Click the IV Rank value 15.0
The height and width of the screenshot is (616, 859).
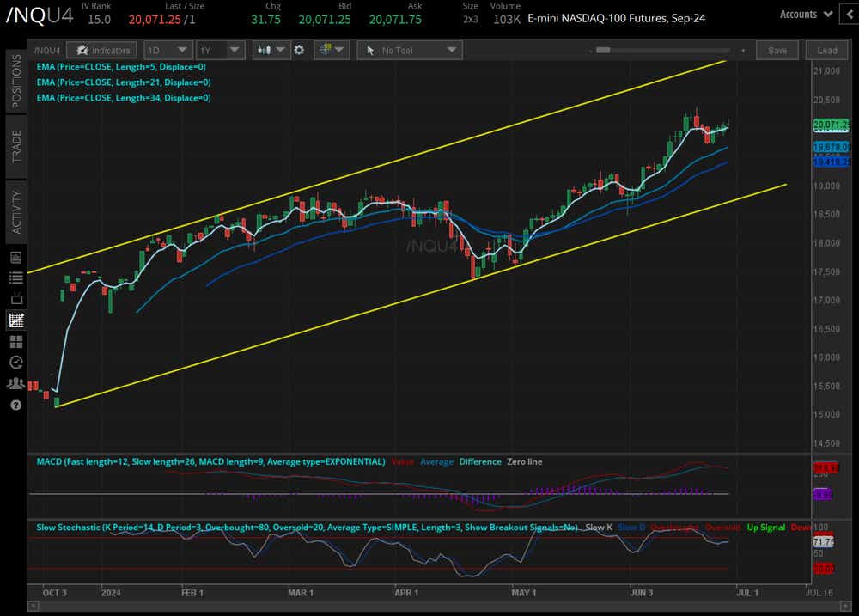(99, 20)
